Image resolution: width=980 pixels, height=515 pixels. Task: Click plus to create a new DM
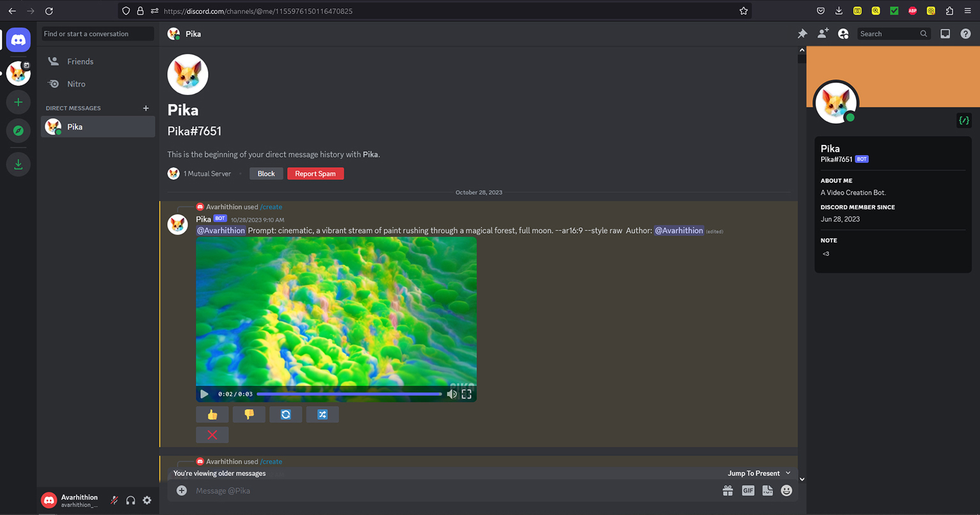(x=146, y=108)
